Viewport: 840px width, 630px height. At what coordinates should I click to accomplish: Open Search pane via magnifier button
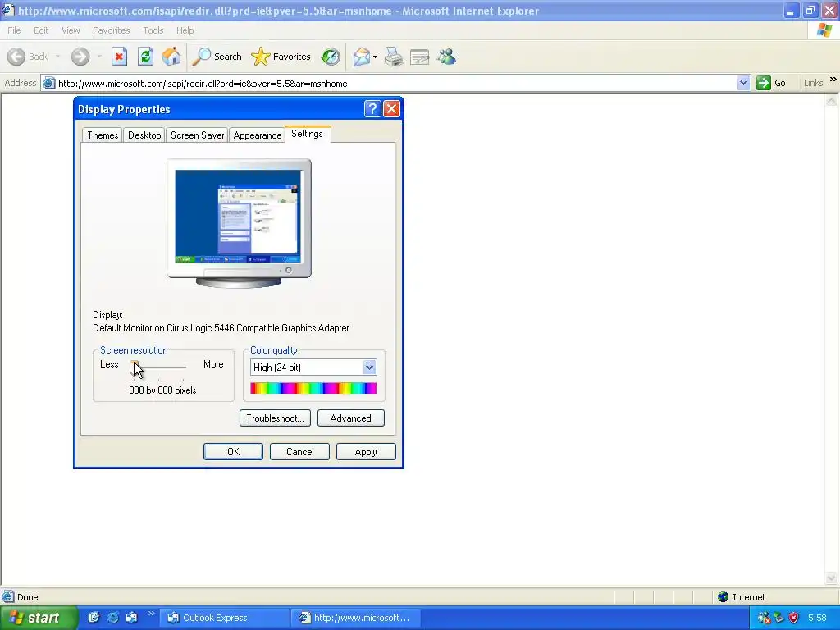point(217,57)
